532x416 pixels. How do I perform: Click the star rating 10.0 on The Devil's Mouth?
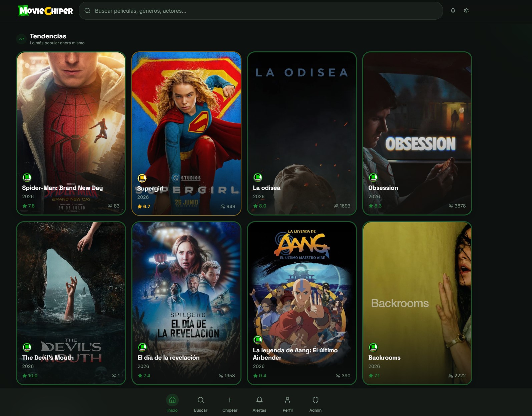pyautogui.click(x=30, y=376)
